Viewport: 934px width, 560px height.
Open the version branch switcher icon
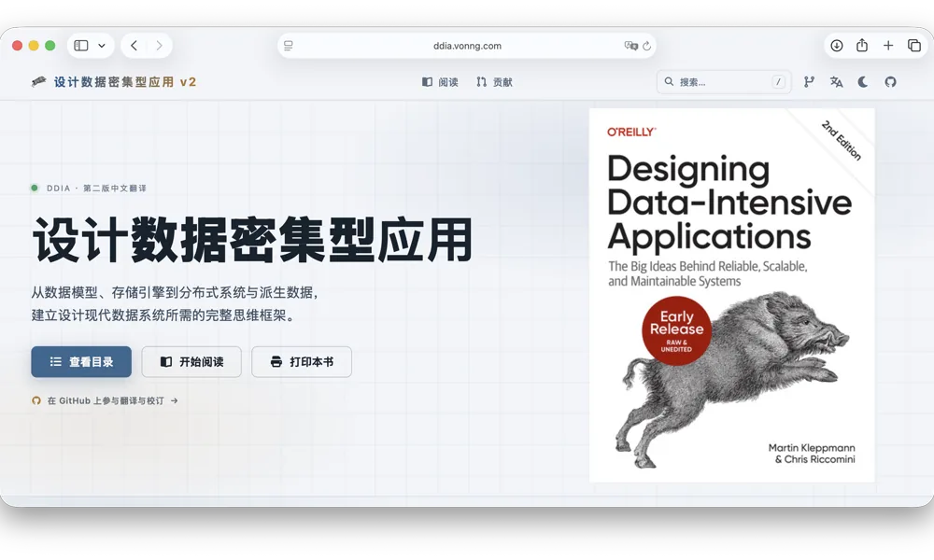pos(809,82)
